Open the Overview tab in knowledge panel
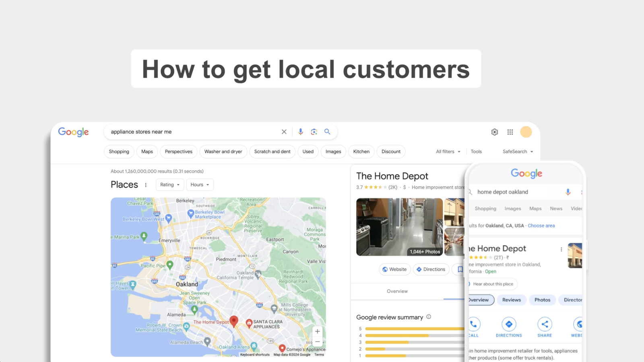644x362 pixels. click(x=397, y=291)
